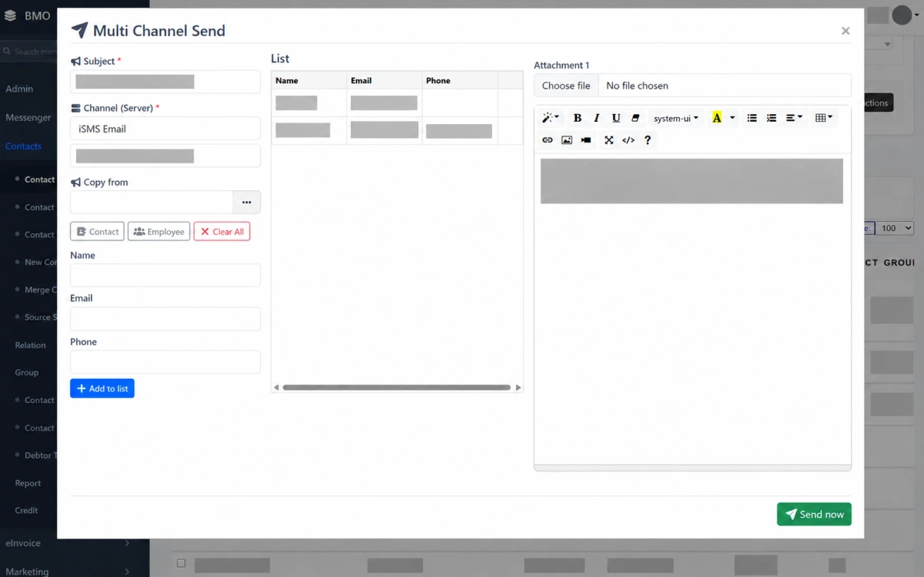Image resolution: width=924 pixels, height=577 pixels.
Task: Toggle editor fullscreen mode
Action: [609, 140]
